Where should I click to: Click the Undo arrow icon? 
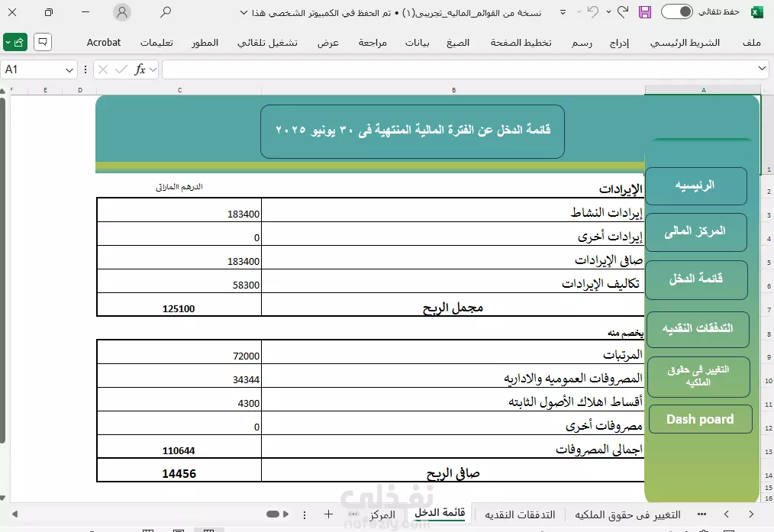(x=593, y=12)
